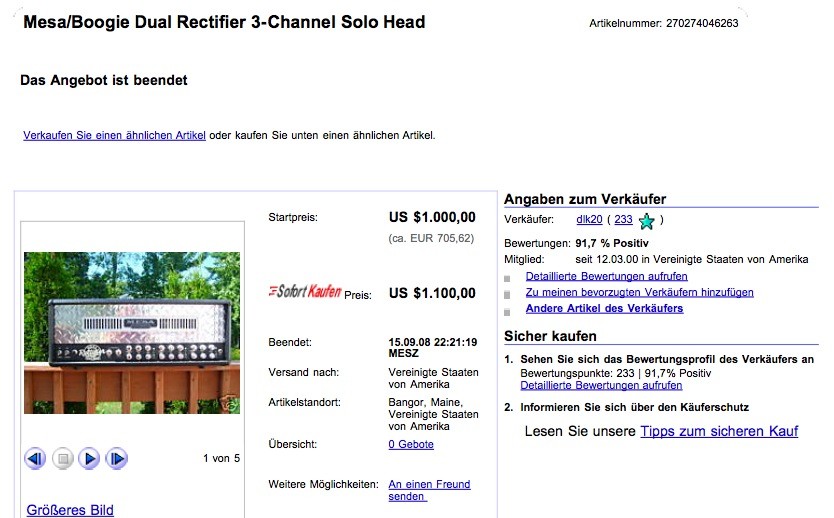834x518 pixels.
Task: Click the Sofort Kaufen logo
Action: [305, 291]
